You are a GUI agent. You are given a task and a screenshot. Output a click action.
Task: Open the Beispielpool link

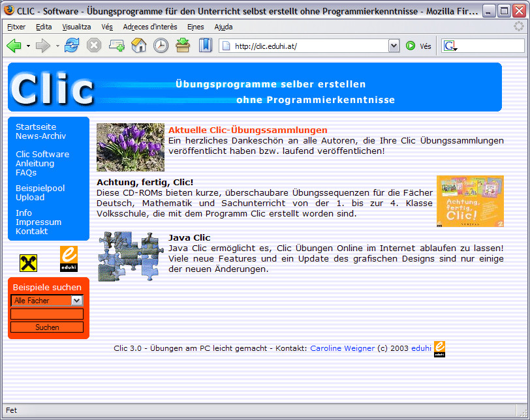[40, 188]
